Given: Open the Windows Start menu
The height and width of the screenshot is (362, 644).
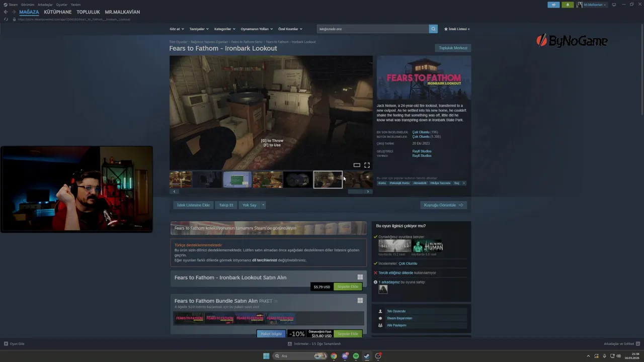Looking at the screenshot, I should [x=266, y=356].
